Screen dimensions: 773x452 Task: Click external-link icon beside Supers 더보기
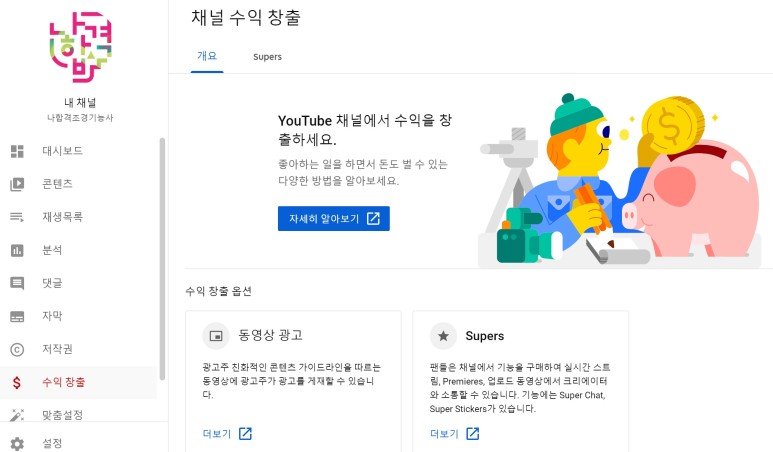[x=473, y=434]
